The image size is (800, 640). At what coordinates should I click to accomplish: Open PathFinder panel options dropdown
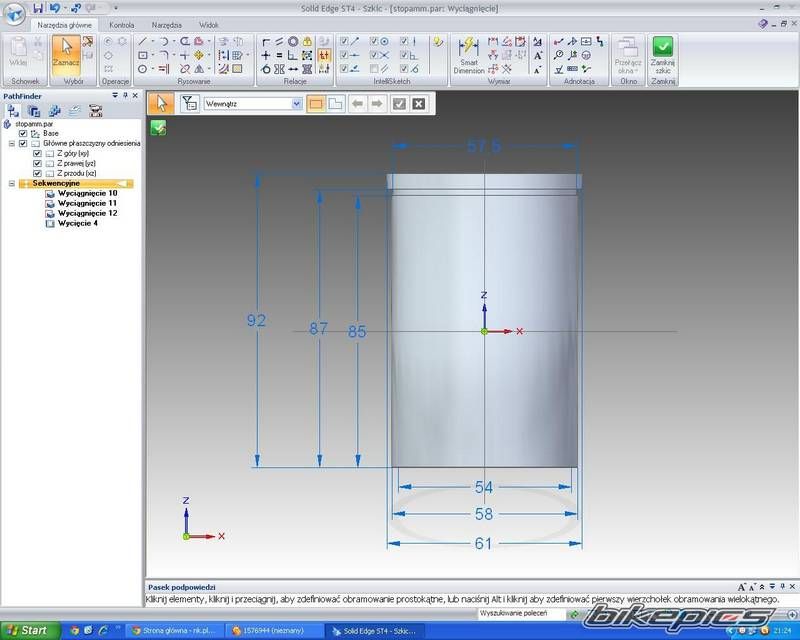115,95
